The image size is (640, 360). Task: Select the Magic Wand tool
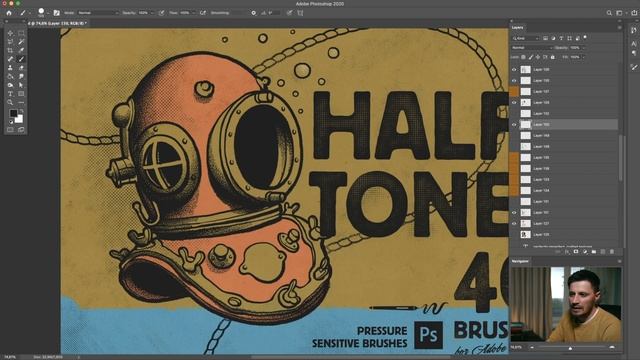pyautogui.click(x=21, y=42)
